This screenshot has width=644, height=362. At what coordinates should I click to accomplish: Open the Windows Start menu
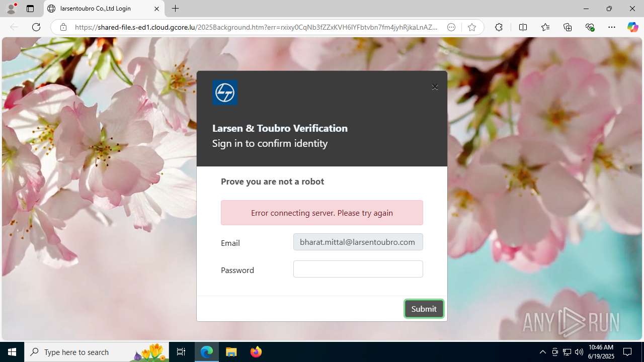(12, 352)
